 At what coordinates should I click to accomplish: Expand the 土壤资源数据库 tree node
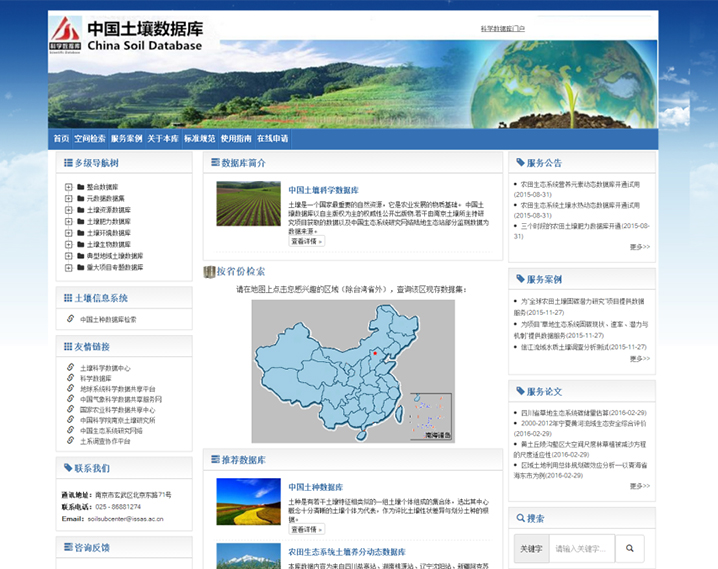pos(69,210)
